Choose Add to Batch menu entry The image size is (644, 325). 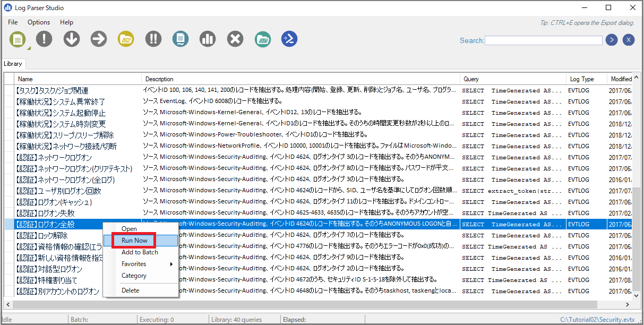point(140,252)
